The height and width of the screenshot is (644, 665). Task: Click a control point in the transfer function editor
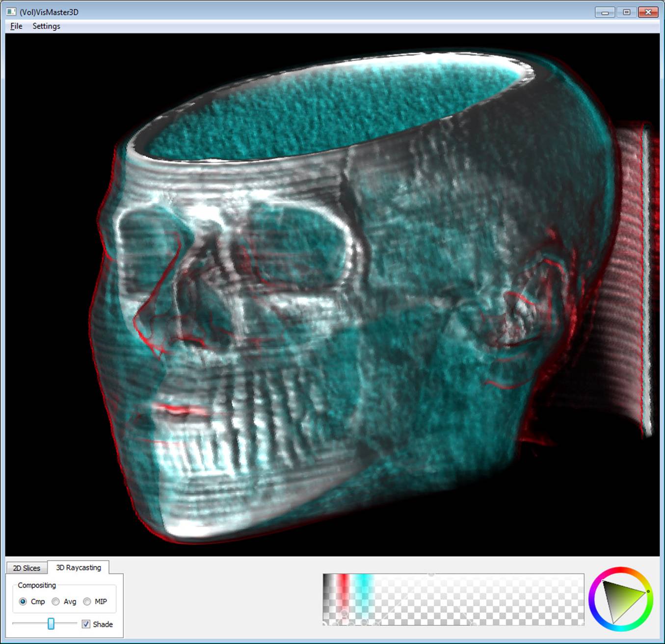(x=344, y=613)
